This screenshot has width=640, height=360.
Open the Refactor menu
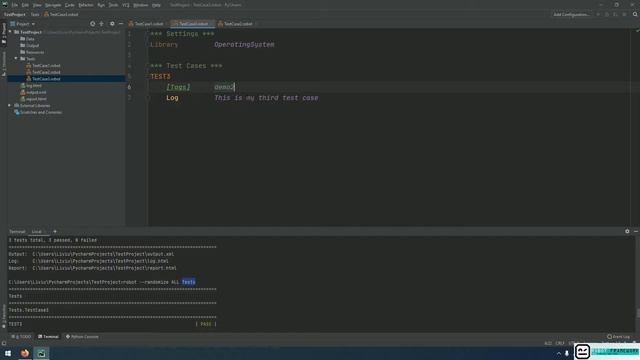pos(86,5)
